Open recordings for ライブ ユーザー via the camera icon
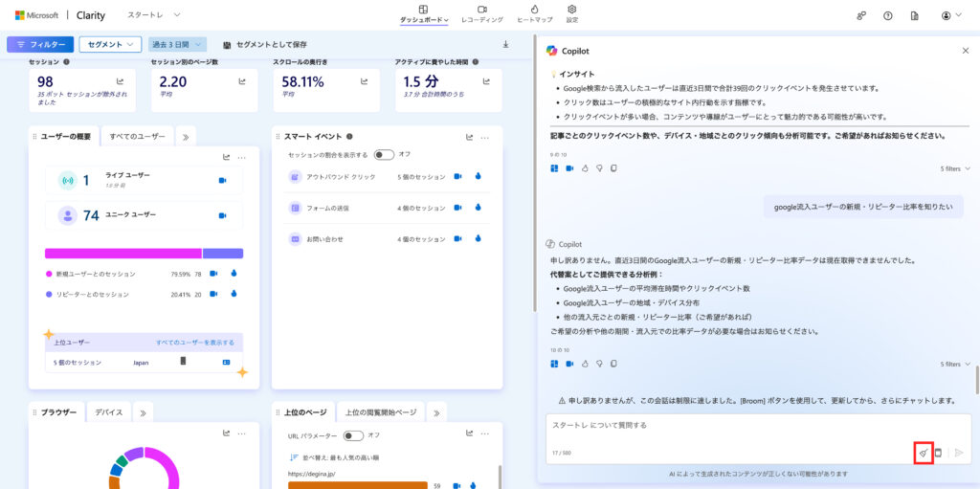 (x=222, y=180)
